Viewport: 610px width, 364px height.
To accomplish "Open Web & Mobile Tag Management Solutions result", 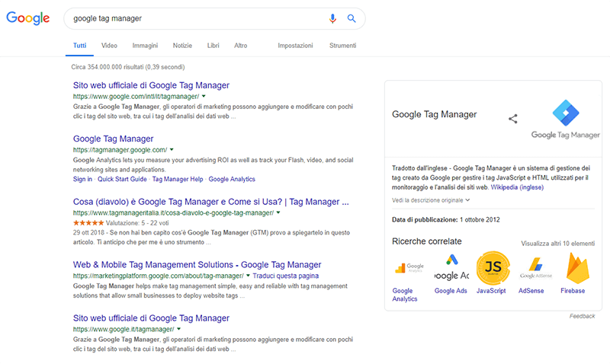I will [197, 265].
